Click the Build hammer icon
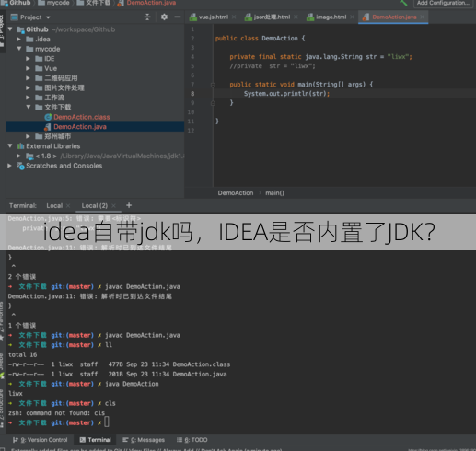This screenshot has height=451, width=476. 403,3
